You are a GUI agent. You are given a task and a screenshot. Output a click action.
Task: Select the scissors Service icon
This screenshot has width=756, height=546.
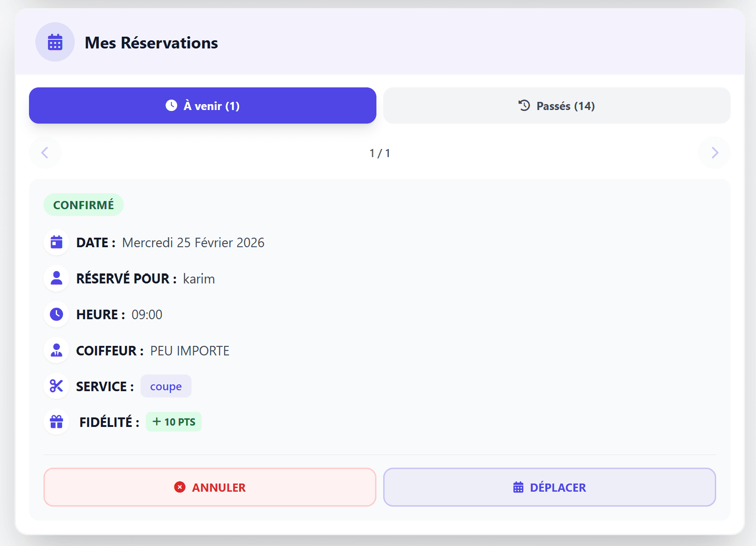56,386
